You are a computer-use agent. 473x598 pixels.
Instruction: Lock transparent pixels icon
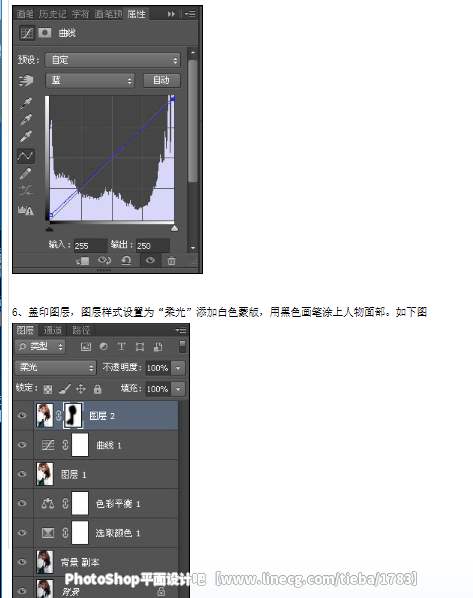tap(48, 389)
